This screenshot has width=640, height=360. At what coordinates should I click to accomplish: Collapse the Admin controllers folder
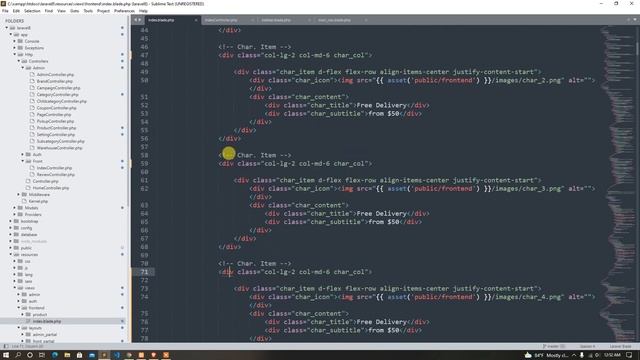pos(23,68)
